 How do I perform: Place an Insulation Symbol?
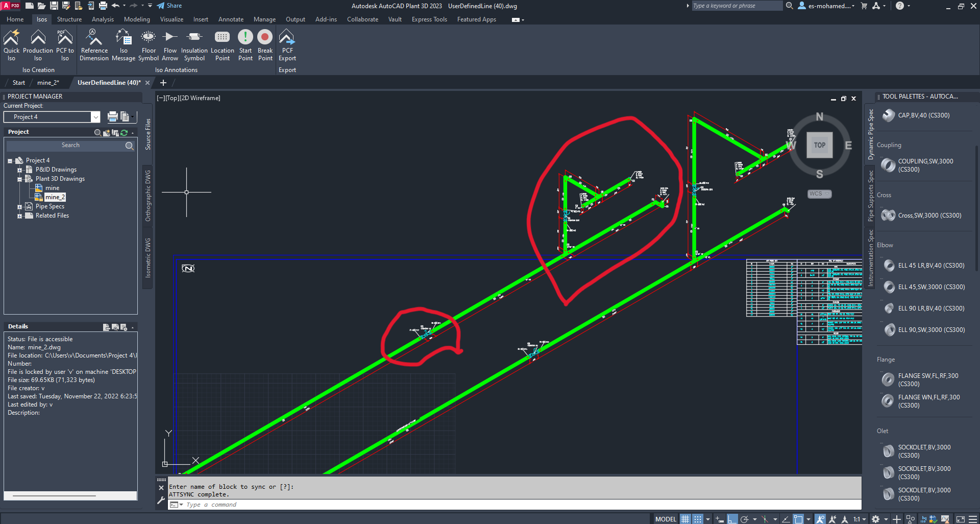point(194,44)
